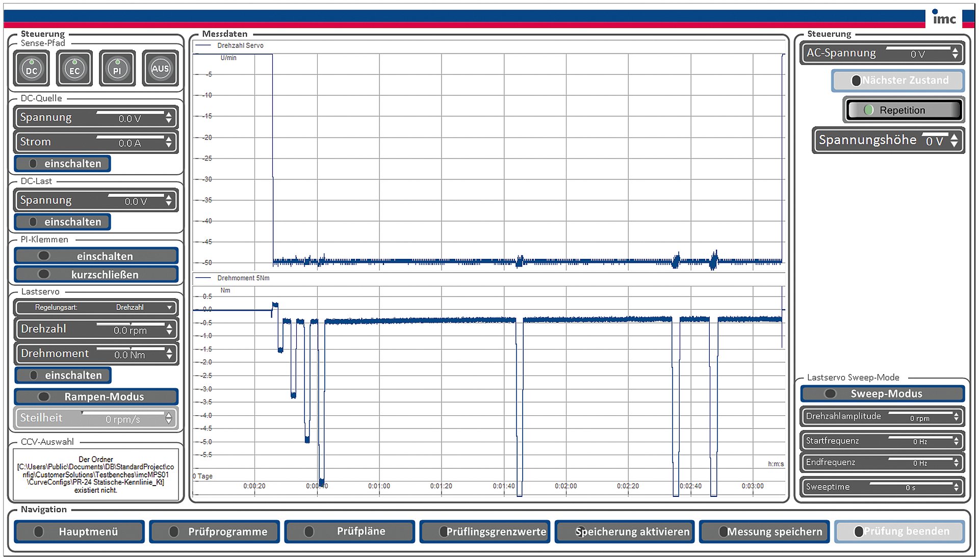The height and width of the screenshot is (560, 979).
Task: Select the DC sense path icon
Action: pyautogui.click(x=31, y=68)
